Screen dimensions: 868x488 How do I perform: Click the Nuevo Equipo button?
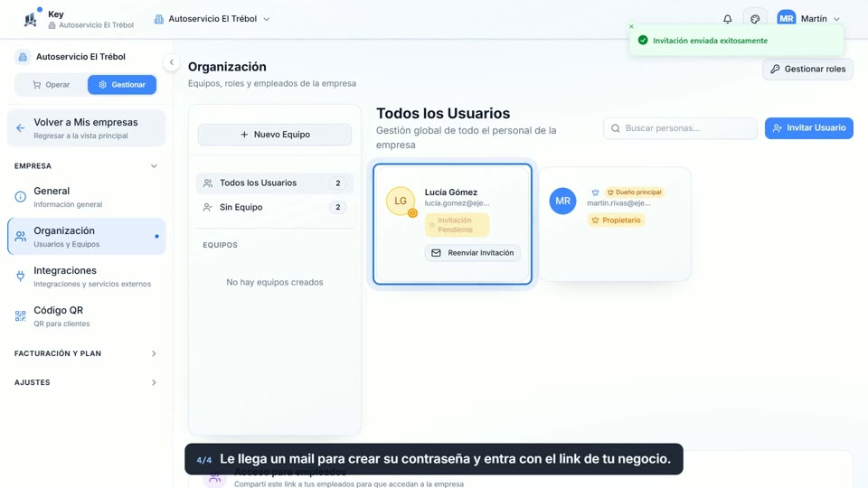(275, 135)
